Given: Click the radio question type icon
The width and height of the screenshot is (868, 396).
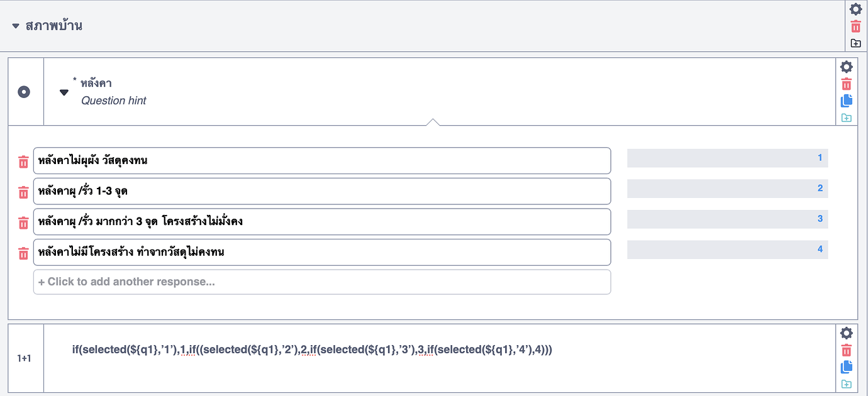Looking at the screenshot, I should 24,91.
